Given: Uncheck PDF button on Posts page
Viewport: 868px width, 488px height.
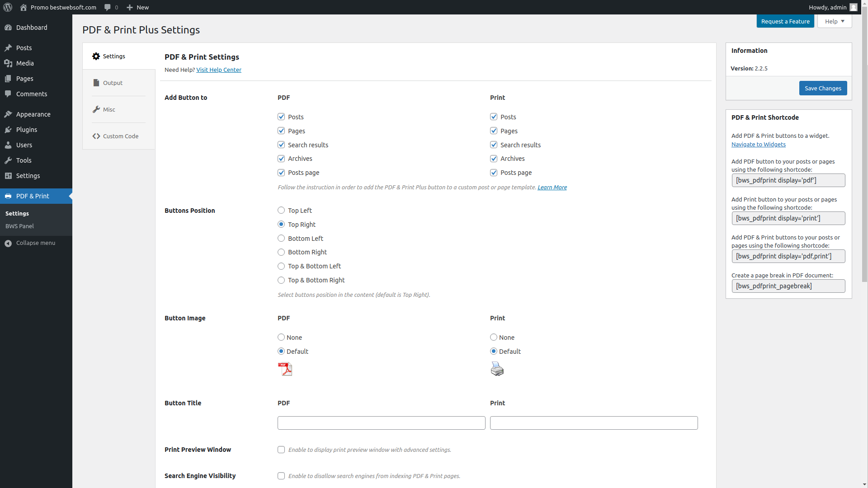Looking at the screenshot, I should (281, 173).
